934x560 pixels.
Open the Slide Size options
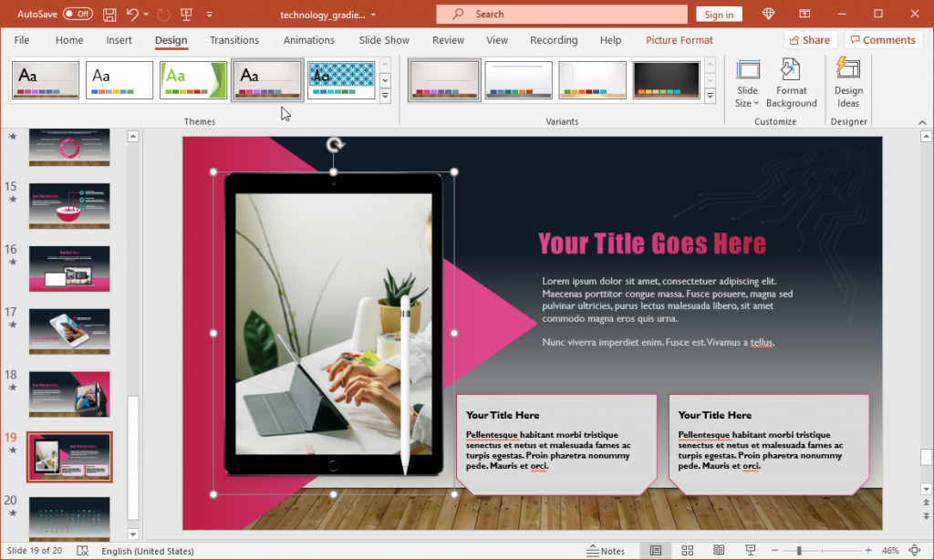coord(747,82)
